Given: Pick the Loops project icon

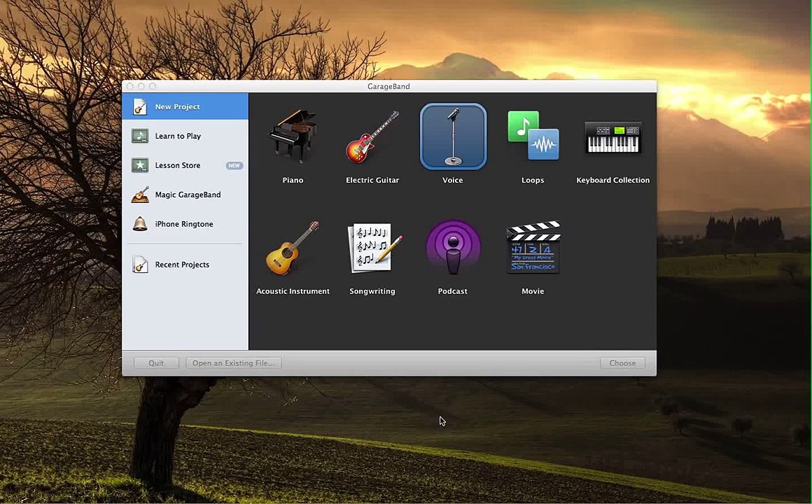Looking at the screenshot, I should (x=533, y=135).
